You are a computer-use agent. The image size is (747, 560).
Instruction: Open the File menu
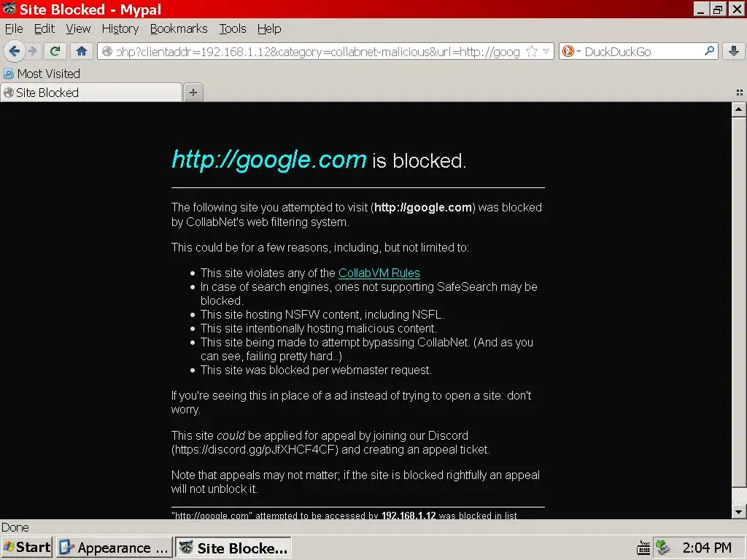point(14,29)
